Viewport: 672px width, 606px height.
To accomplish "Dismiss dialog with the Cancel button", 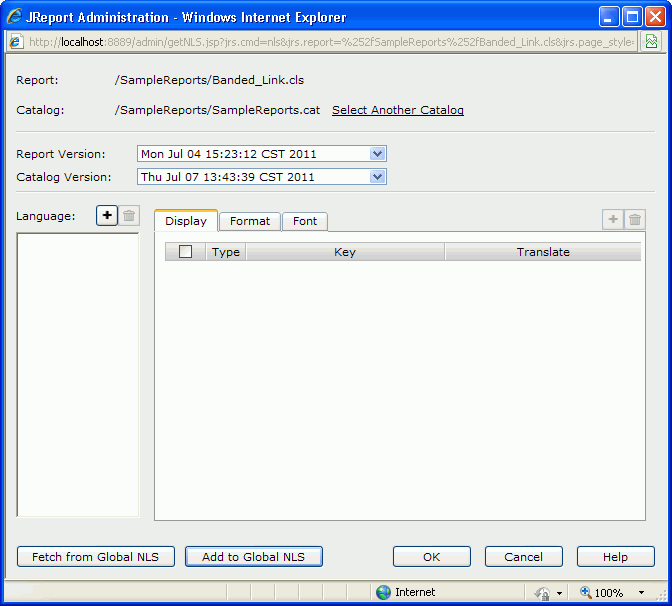I will [x=524, y=557].
